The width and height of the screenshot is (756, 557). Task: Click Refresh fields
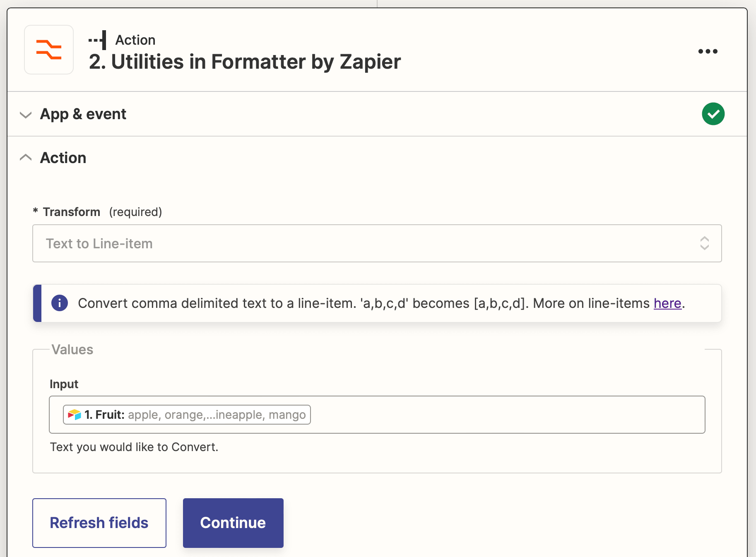click(99, 523)
